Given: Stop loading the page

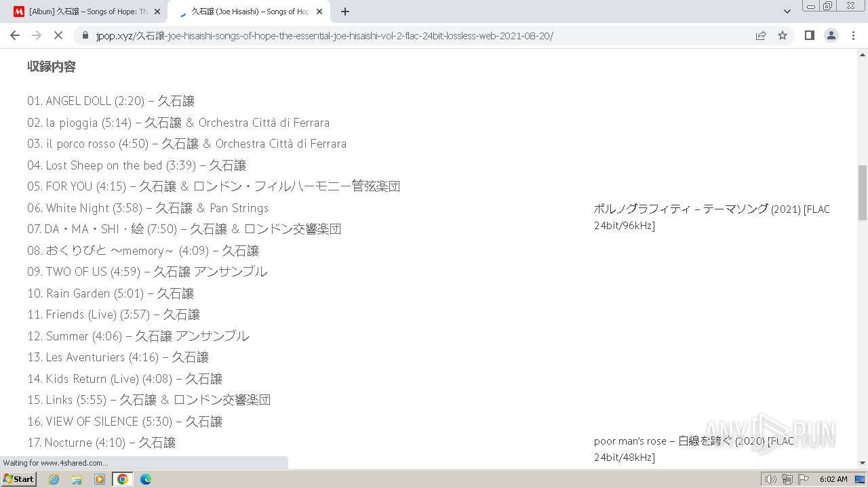Looking at the screenshot, I should [58, 35].
